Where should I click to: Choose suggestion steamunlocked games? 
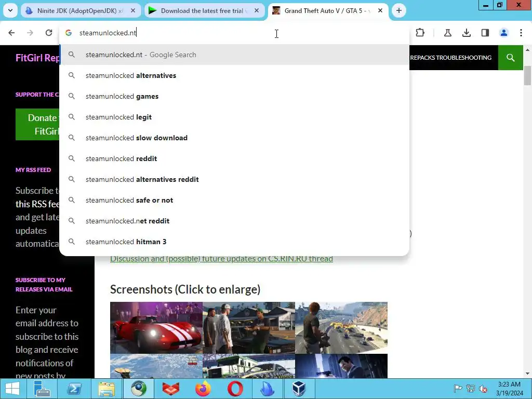click(234, 96)
